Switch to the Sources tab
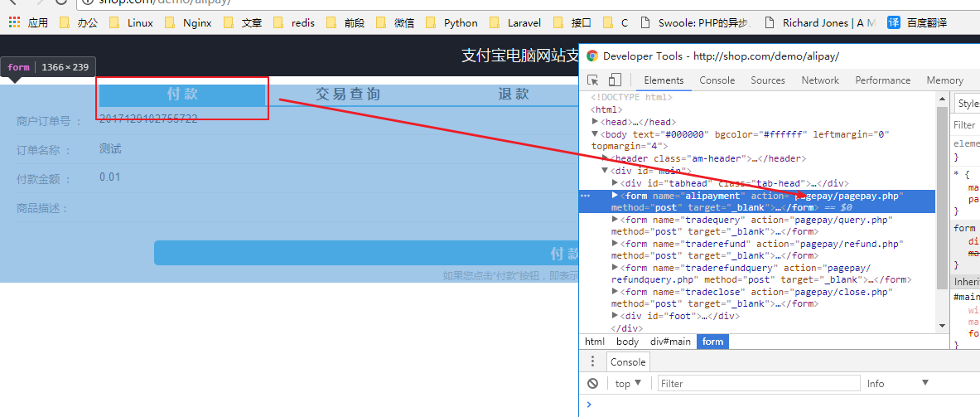Screen dimensions: 980x417 767,80
